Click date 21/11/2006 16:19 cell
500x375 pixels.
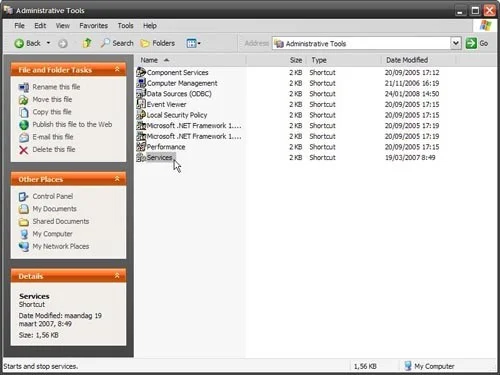[x=412, y=83]
